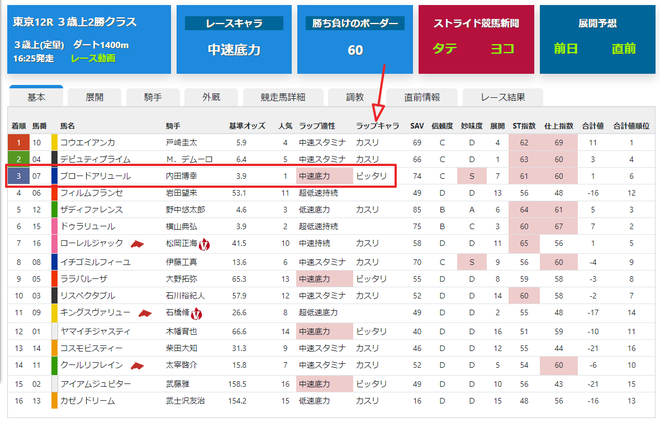Click the ラップキャラ column header
Viewport: 660px width, 422px height.
coord(378,126)
